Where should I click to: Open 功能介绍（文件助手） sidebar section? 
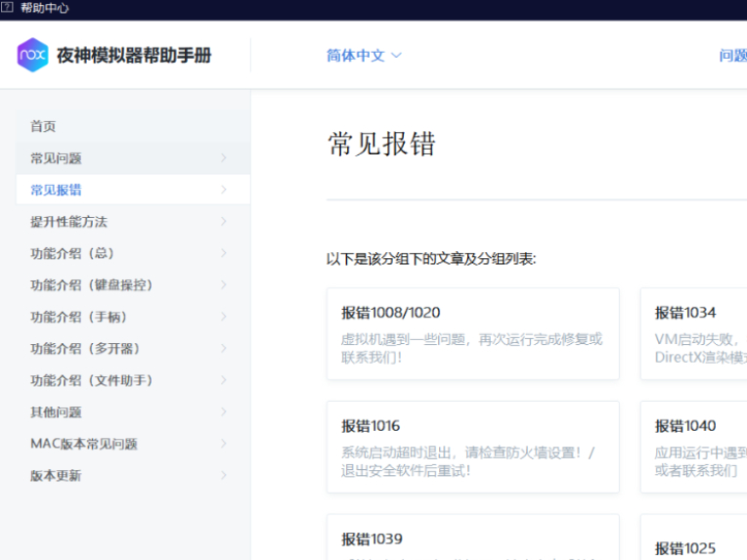91,380
